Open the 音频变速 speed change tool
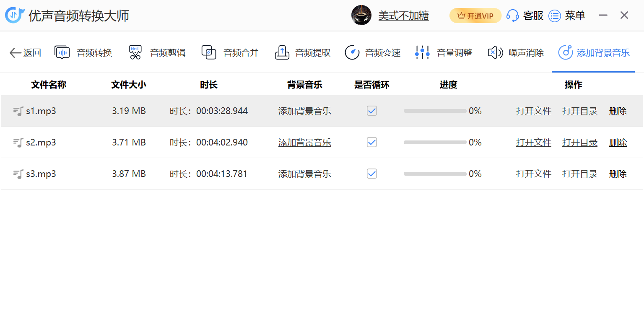The height and width of the screenshot is (322, 644). 373,53
